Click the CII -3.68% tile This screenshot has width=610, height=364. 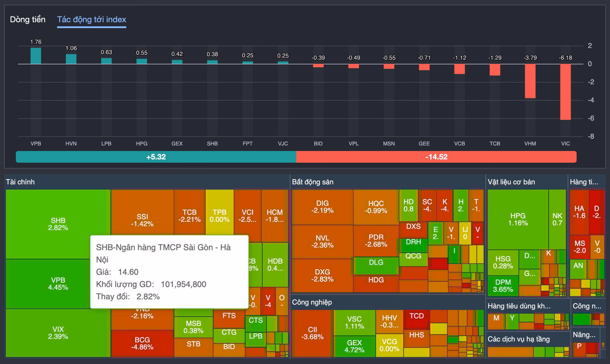[x=312, y=333]
